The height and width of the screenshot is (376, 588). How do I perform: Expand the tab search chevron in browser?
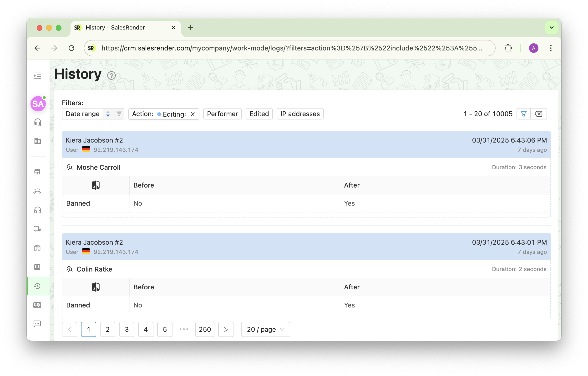tap(552, 28)
